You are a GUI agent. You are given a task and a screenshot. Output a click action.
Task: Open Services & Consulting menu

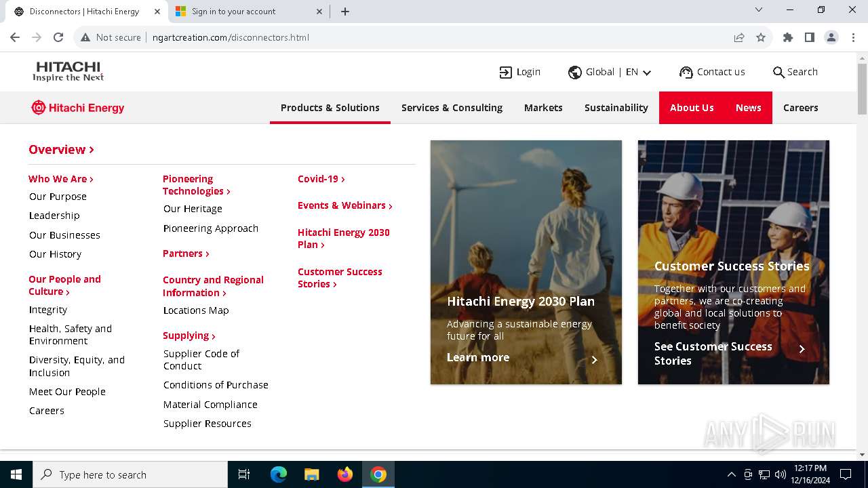(x=452, y=108)
